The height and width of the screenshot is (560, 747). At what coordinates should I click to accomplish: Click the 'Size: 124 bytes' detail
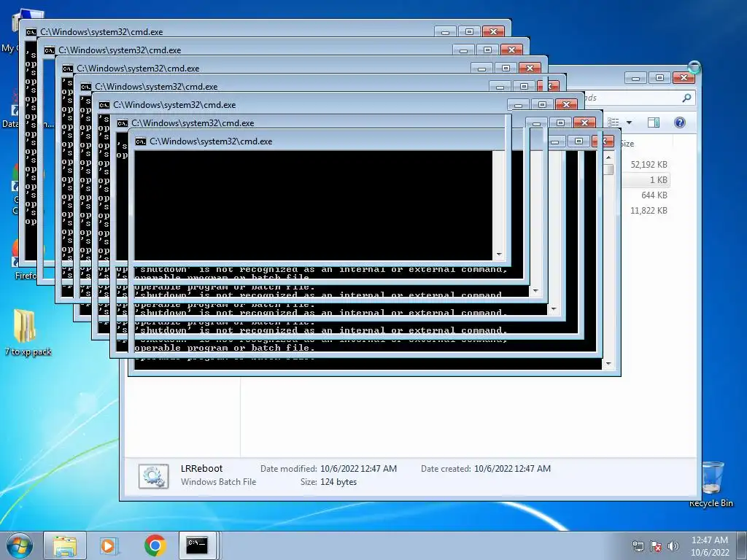[x=328, y=482]
